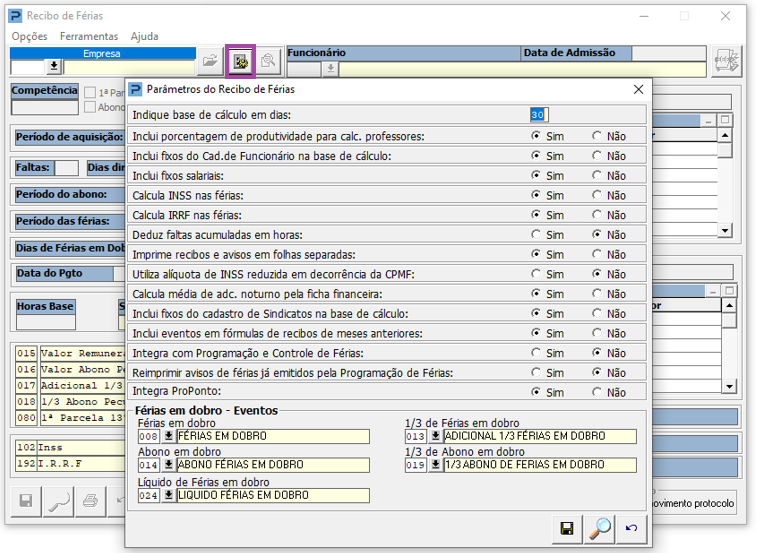Click the Competência input field
The width and height of the screenshot is (757, 553).
(45, 107)
